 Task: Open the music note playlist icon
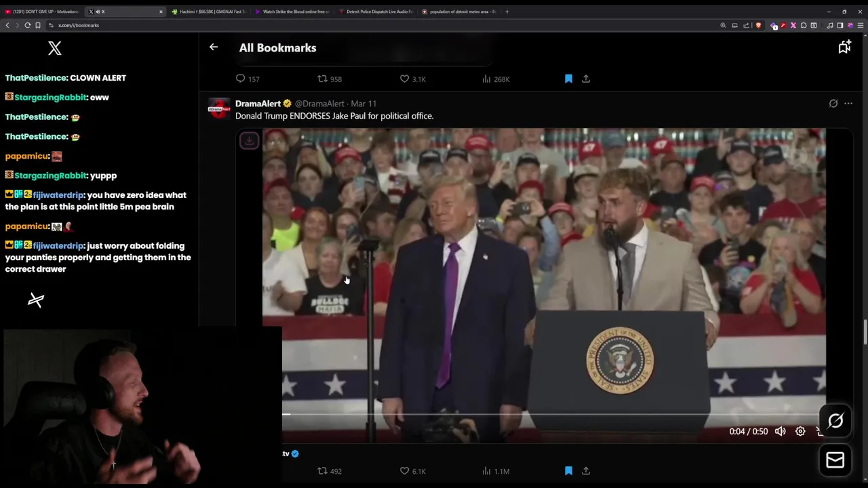click(830, 25)
